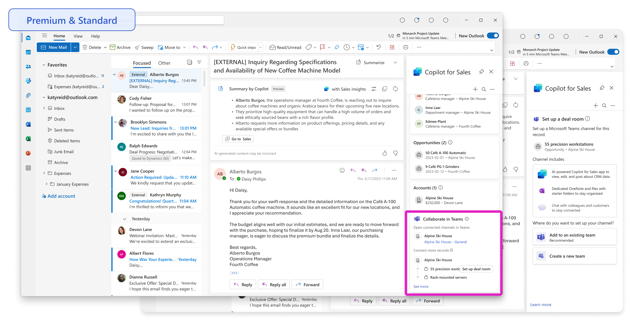Screen dimensions: 644x325
Task: Open New Mail dropdown arrow
Action: [x=75, y=48]
